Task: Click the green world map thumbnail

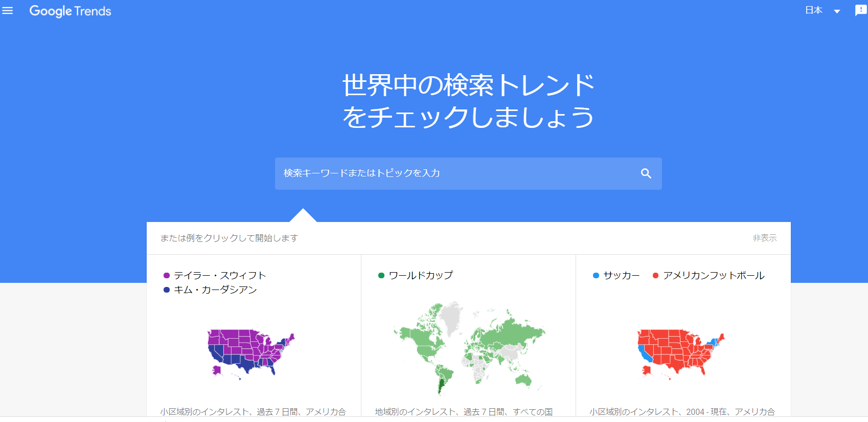Action: point(469,349)
